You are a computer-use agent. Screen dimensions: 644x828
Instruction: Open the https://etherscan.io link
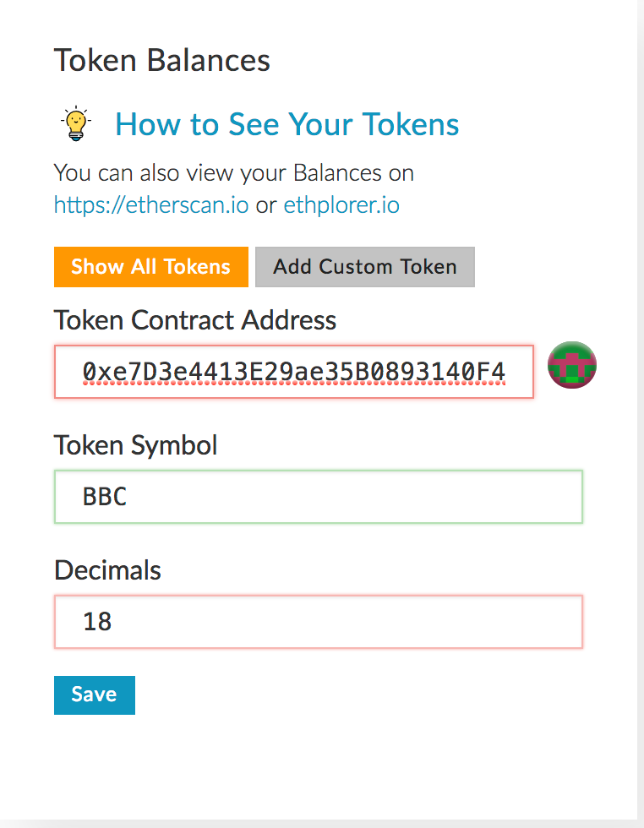151,204
